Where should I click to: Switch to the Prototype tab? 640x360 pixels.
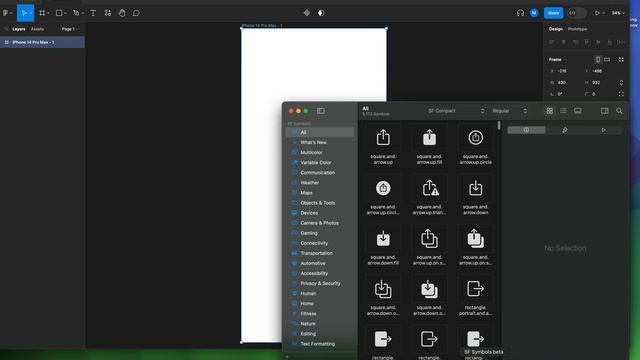(577, 29)
